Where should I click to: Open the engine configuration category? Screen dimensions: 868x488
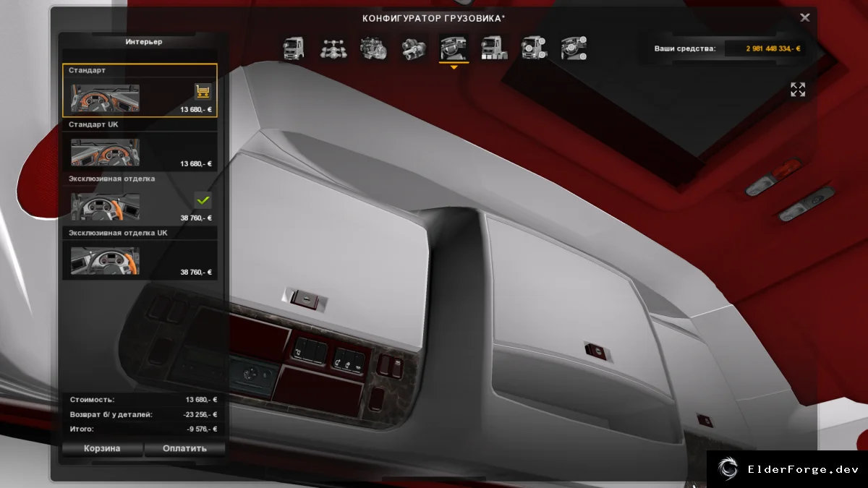click(x=374, y=48)
